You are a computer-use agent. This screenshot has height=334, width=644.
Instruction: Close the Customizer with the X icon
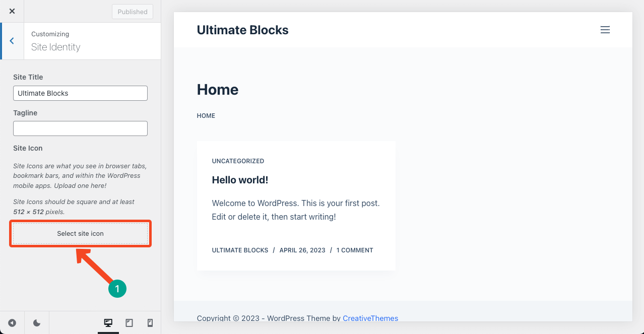tap(12, 11)
